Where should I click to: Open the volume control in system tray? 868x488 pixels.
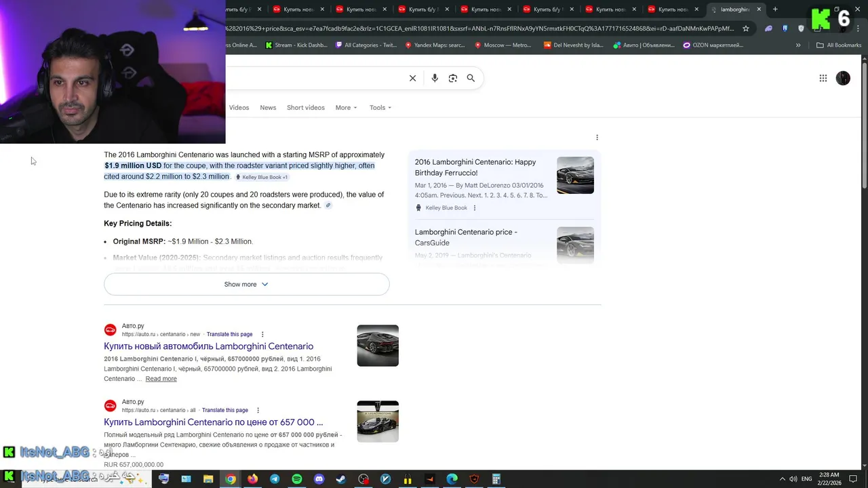point(793,479)
